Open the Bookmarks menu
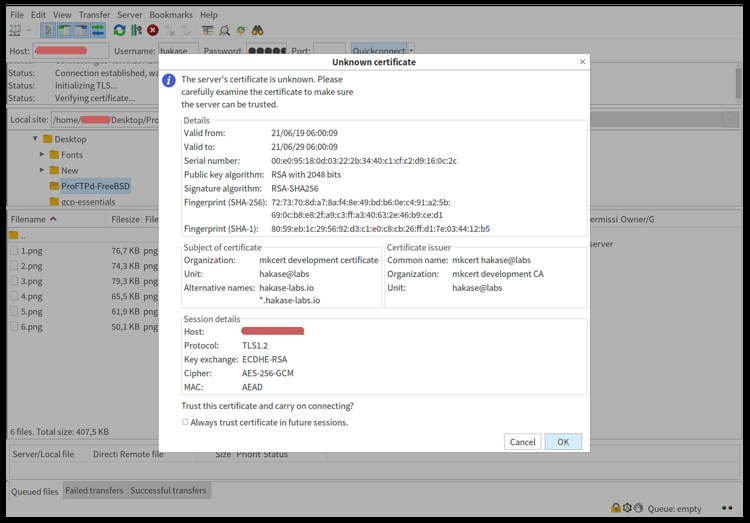750x523 pixels. coord(172,15)
